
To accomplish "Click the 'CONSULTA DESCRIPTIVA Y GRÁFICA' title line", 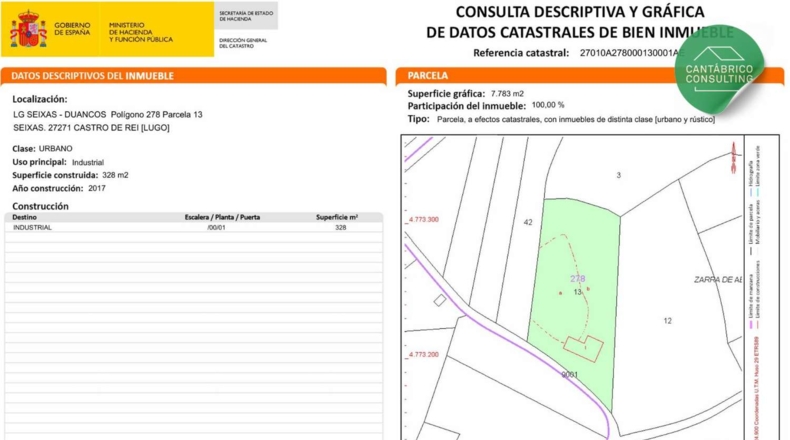I will pyautogui.click(x=580, y=12).
